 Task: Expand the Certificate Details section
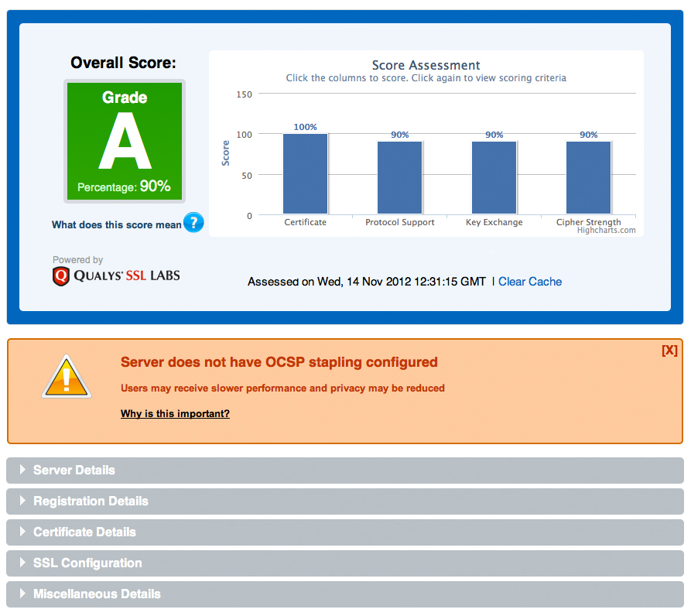(x=84, y=532)
